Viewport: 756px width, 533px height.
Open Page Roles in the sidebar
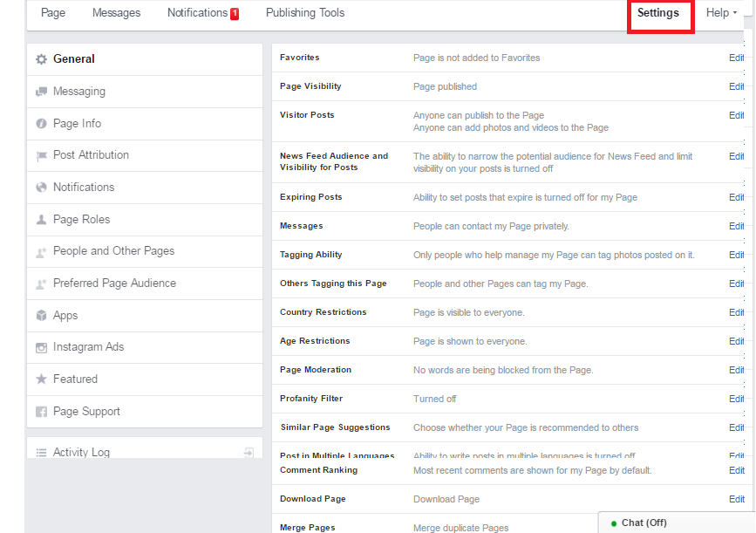pyautogui.click(x=145, y=220)
